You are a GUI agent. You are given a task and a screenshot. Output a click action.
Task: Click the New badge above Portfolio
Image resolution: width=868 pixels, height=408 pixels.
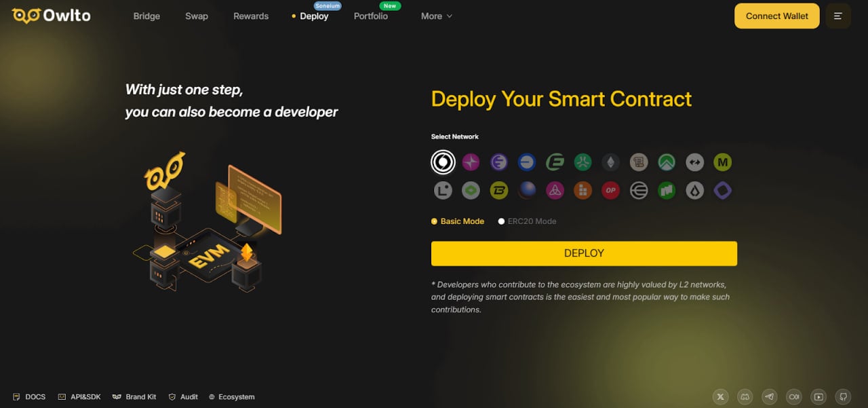pos(390,5)
